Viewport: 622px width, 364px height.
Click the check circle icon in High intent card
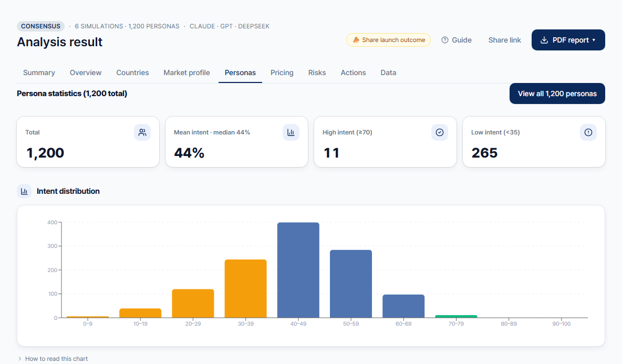coord(440,132)
